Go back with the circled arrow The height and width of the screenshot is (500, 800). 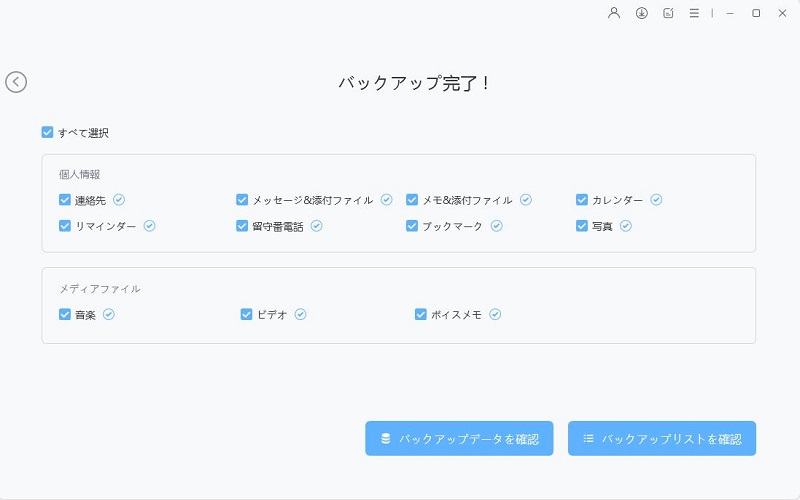(16, 82)
